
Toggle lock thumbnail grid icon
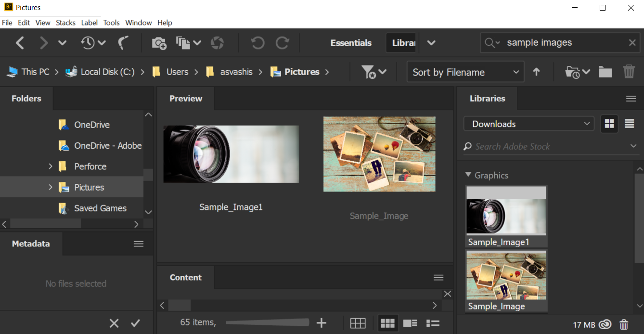358,323
